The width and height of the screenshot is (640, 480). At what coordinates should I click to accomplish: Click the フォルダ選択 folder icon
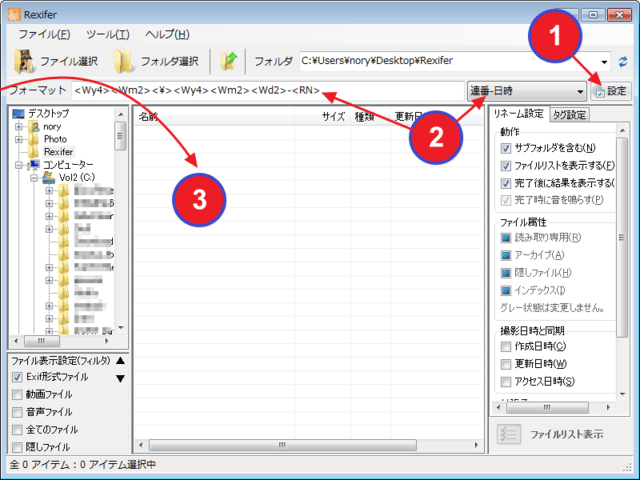pyautogui.click(x=124, y=61)
